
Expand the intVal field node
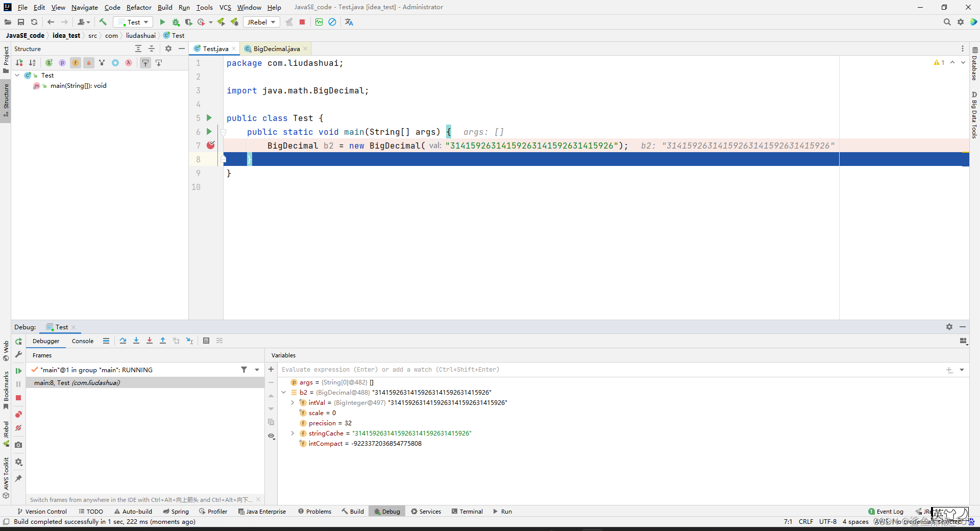(x=293, y=402)
